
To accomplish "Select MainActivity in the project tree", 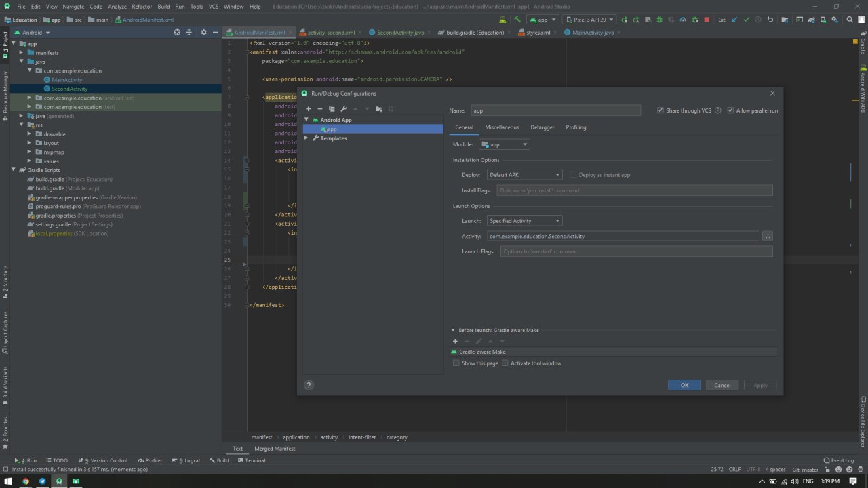I will point(66,80).
